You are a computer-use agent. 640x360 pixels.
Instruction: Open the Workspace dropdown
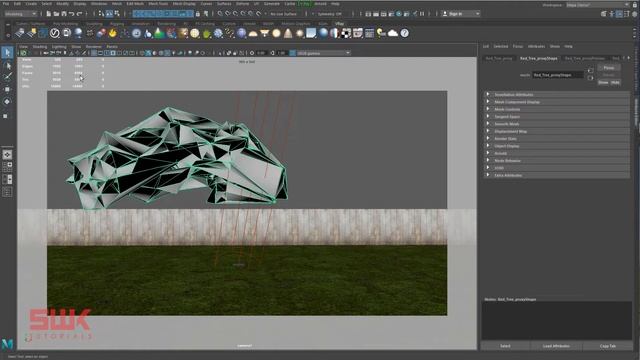(598, 4)
